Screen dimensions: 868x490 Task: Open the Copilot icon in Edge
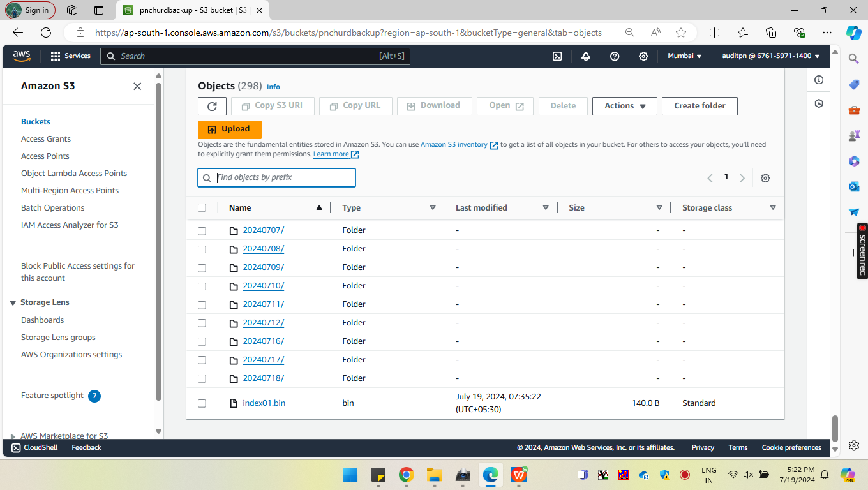[854, 33]
